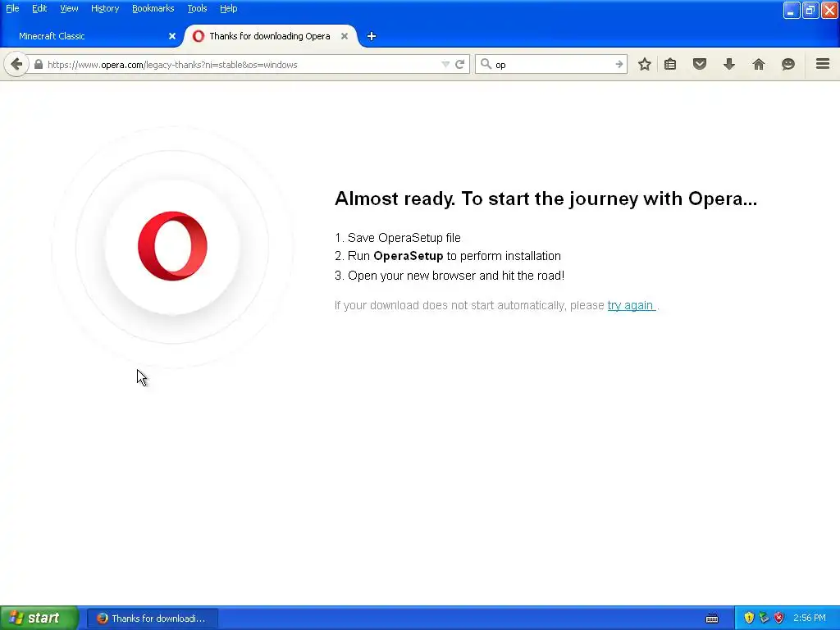Screen dimensions: 840x630
Task: Open the URL history dropdown arrow
Action: tap(445, 64)
